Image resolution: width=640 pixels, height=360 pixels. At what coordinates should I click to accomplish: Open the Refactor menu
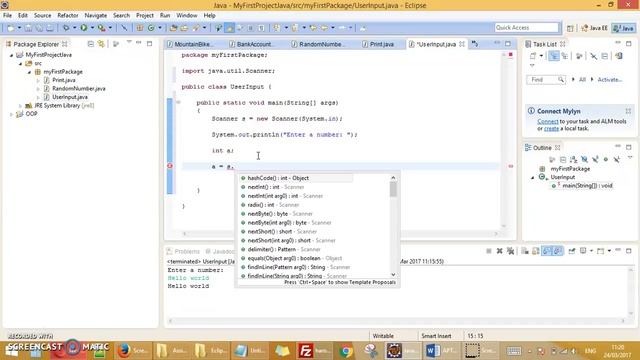tap(68, 16)
